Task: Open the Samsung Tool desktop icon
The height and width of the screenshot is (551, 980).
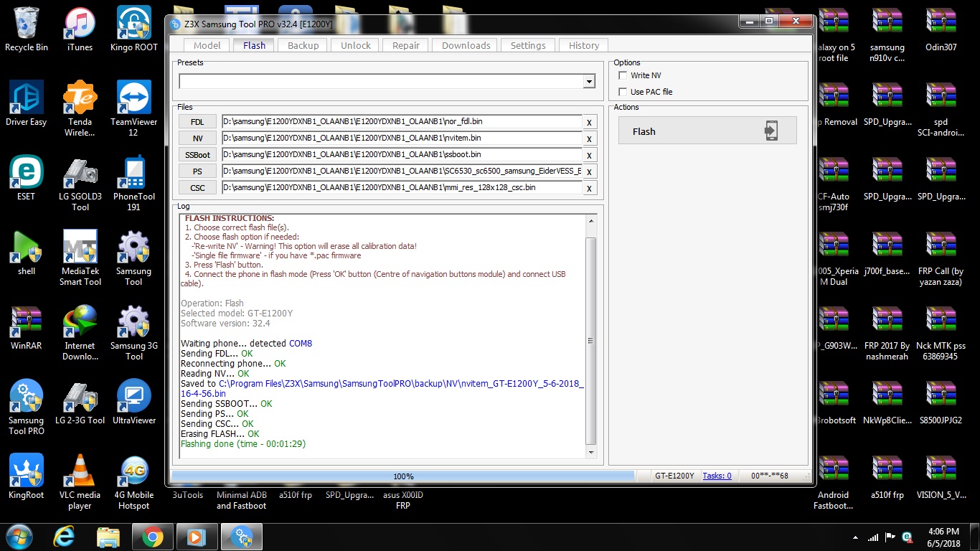Action: [x=133, y=258]
